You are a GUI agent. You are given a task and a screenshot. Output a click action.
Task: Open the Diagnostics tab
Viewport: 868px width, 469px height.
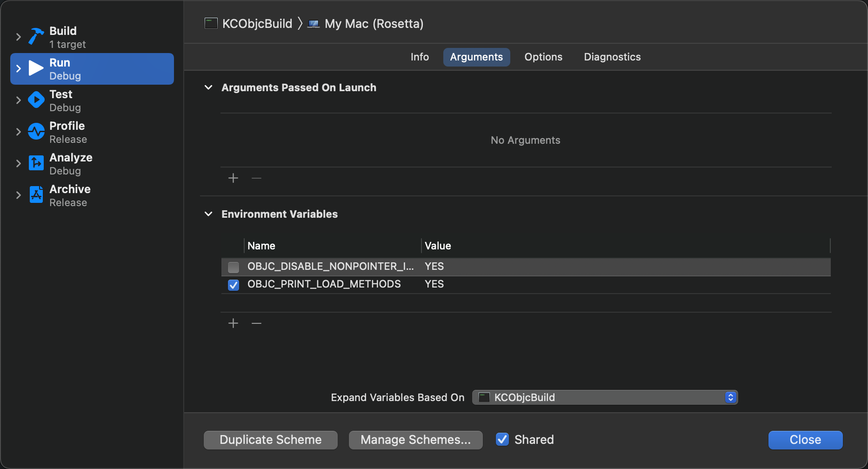coord(612,57)
